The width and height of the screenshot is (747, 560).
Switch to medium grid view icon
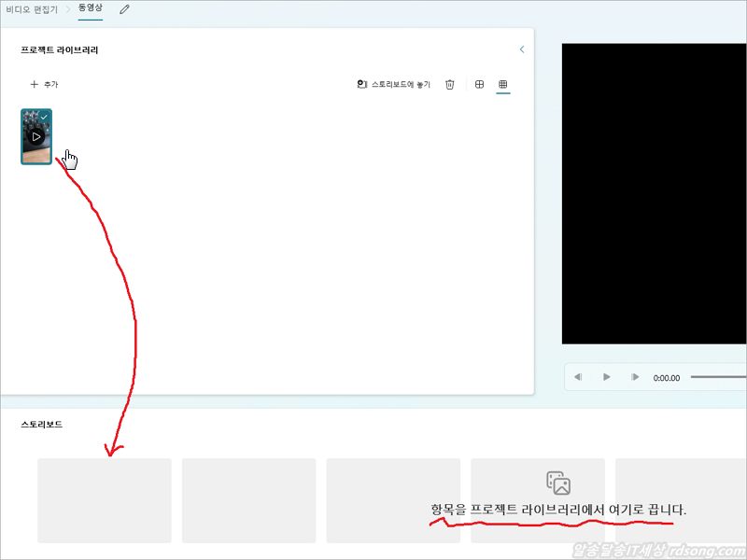pos(479,85)
